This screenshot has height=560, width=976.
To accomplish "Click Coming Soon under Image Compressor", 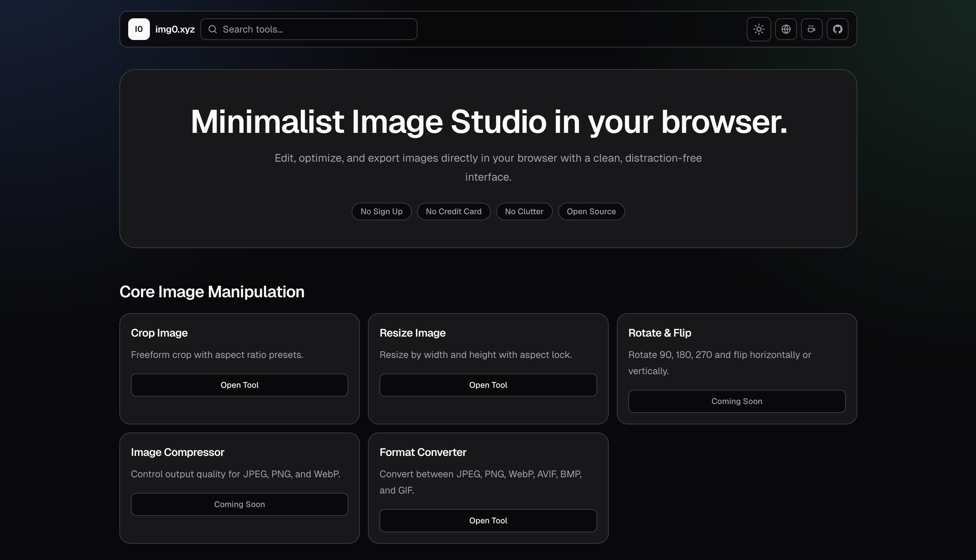I will 239,504.
